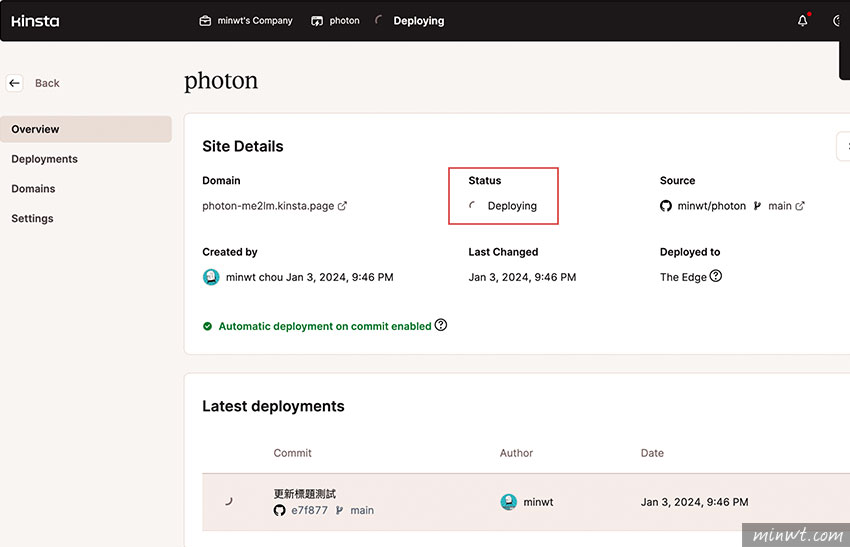Click the green check icon for automatic deployment
Viewport: 850px width, 547px height.
pyautogui.click(x=207, y=326)
